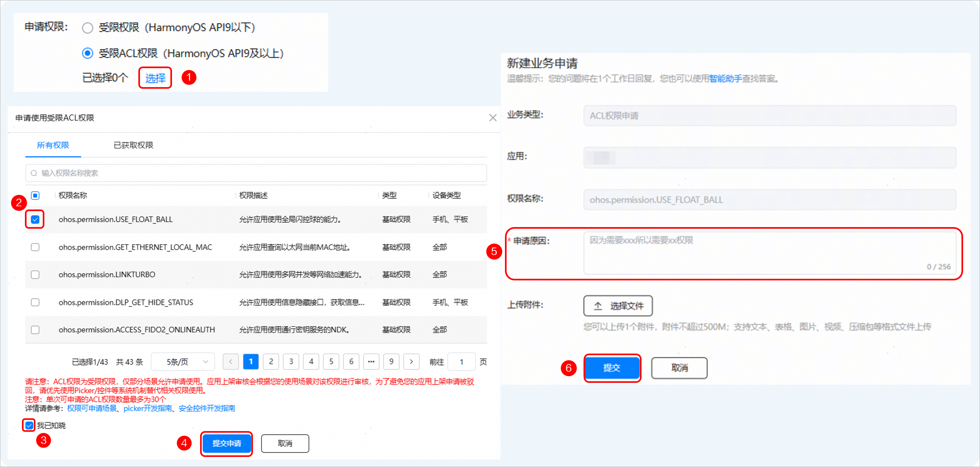Close the 申请使用受限ACL权限 dialog
980x467 pixels.
(x=493, y=118)
